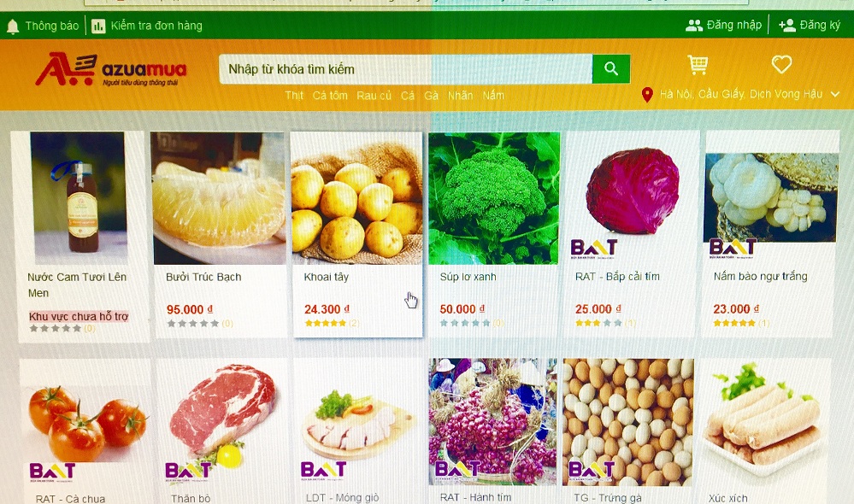Click the Đăng ký link
Viewport: 854px width, 504px height.
tap(820, 25)
